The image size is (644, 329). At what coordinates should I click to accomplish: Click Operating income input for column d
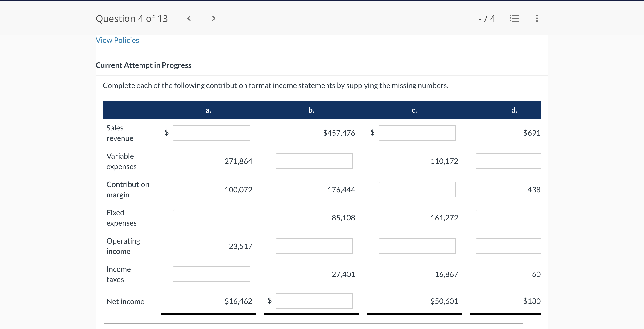508,246
